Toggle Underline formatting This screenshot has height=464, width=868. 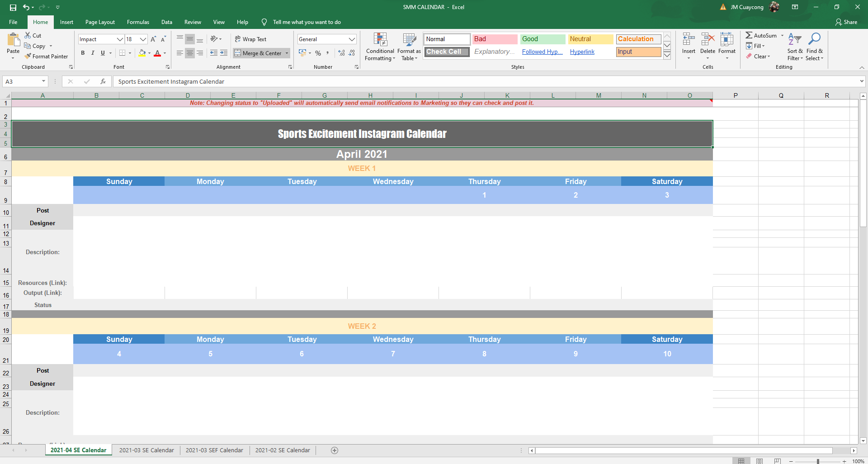point(103,53)
